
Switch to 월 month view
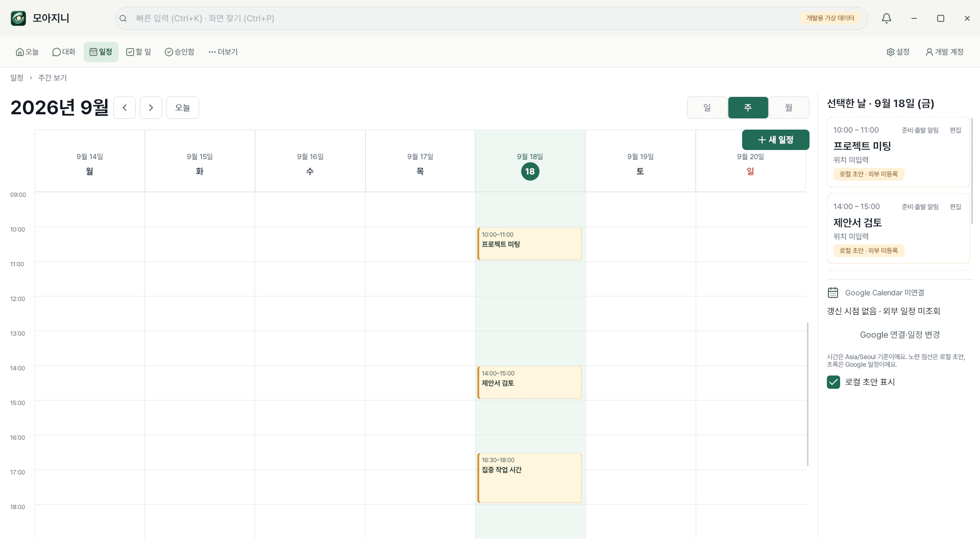(x=789, y=108)
